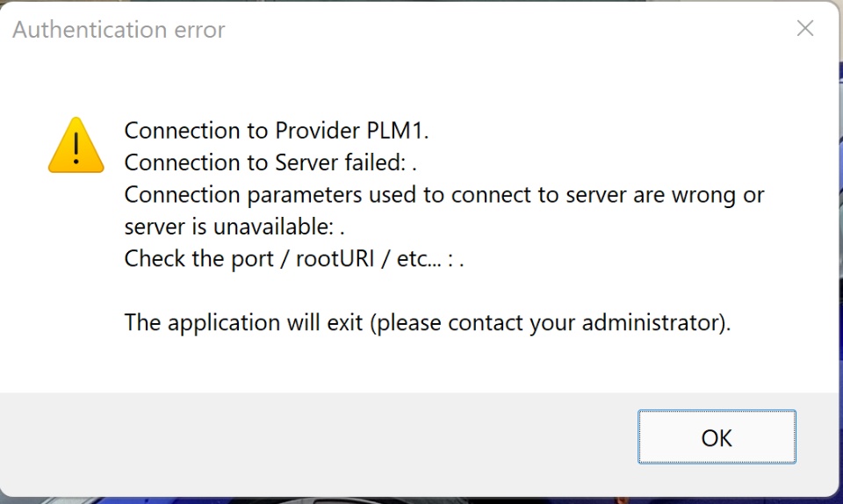Close the Authentication error dialog

click(x=804, y=29)
